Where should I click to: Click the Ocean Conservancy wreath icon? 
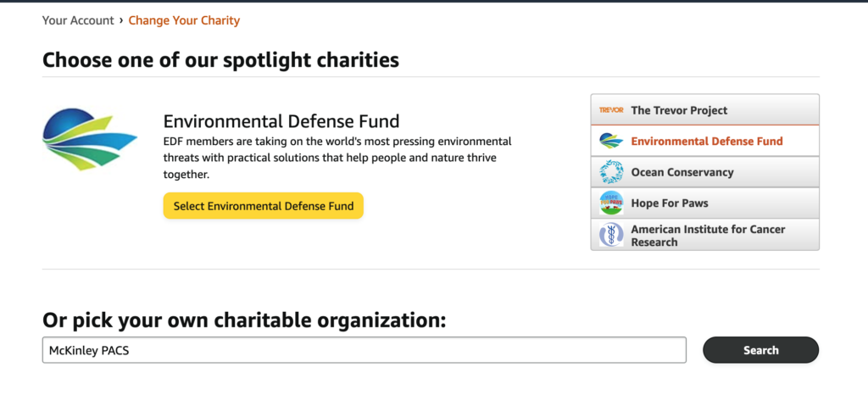611,172
